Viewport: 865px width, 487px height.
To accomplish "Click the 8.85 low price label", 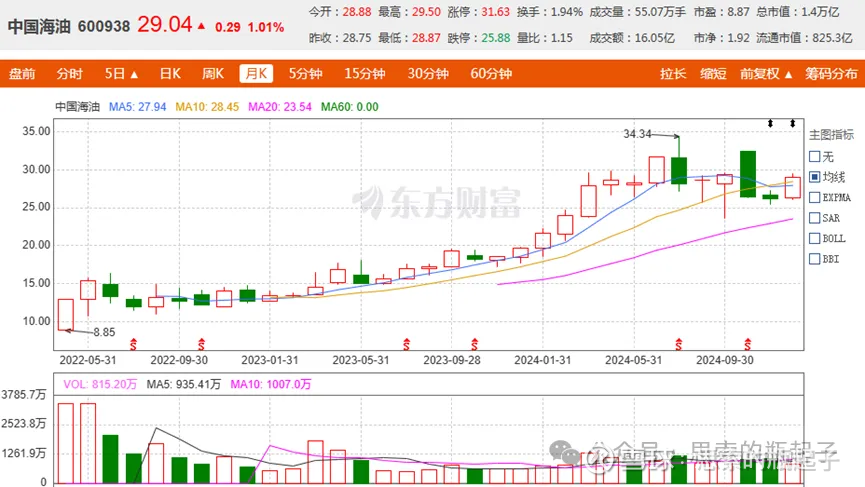I will pyautogui.click(x=104, y=332).
